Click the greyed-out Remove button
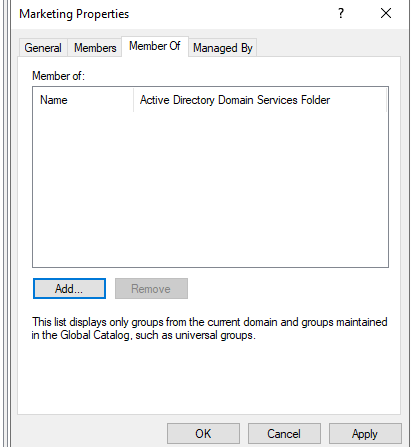412x447 pixels. tap(151, 289)
